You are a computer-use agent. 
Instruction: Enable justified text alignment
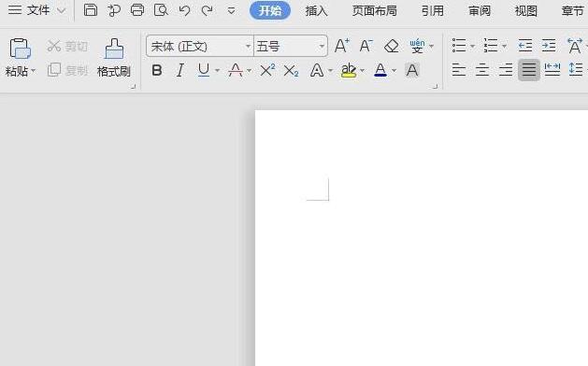pos(529,70)
